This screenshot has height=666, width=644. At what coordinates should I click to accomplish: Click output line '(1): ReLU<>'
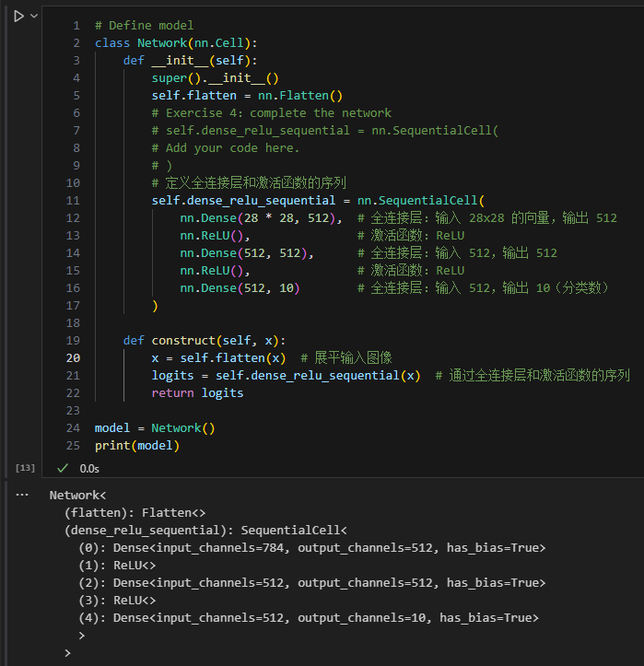117,566
